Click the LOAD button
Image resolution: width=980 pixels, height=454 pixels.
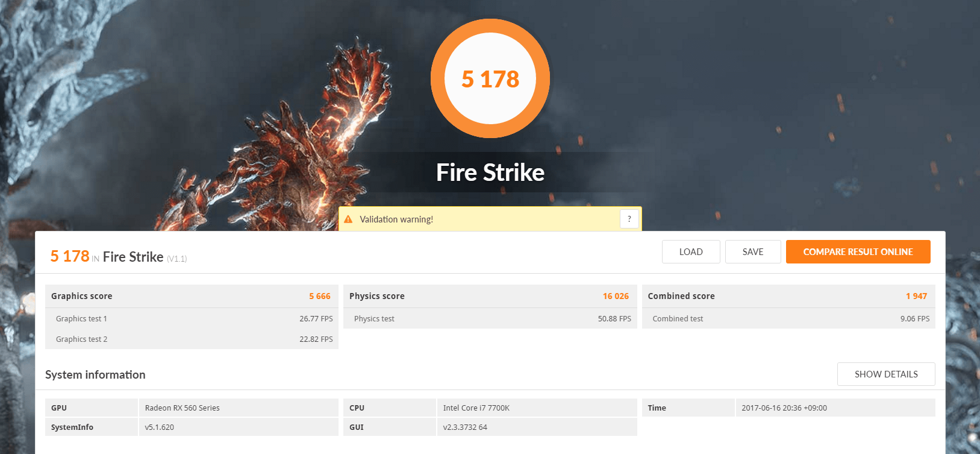[x=691, y=252]
